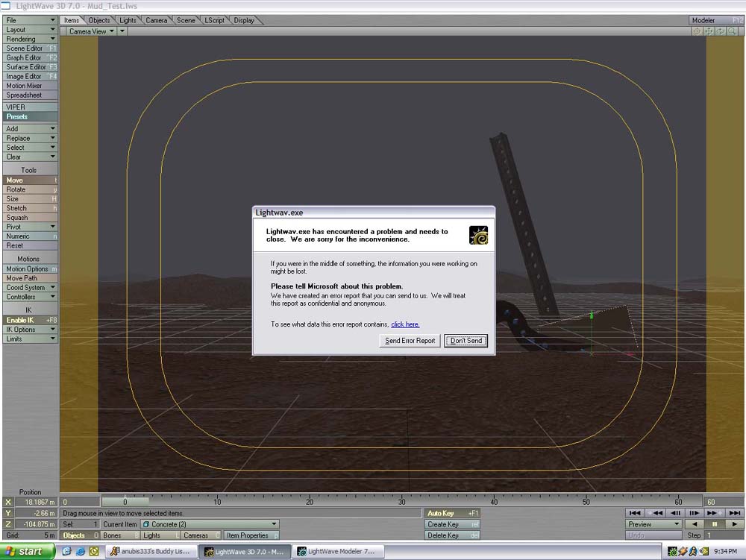Viewport: 746px width, 560px height.
Task: Switch to the Lights tab
Action: [128, 20]
